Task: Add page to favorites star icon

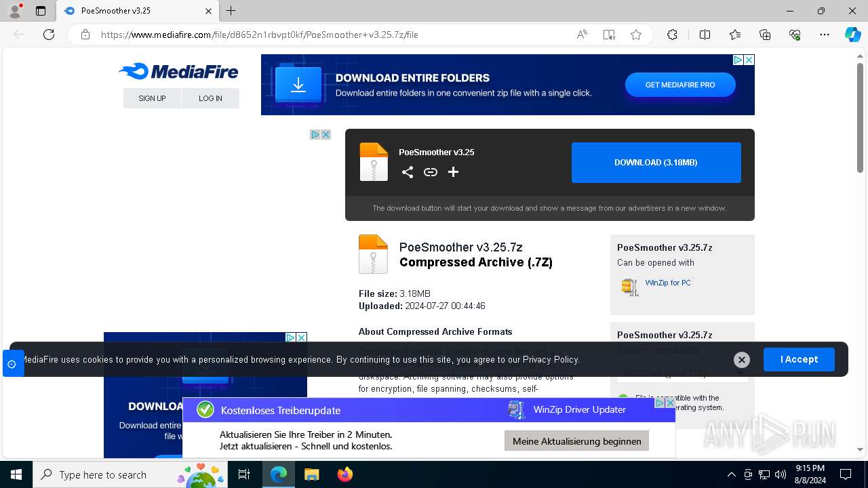Action: point(636,35)
